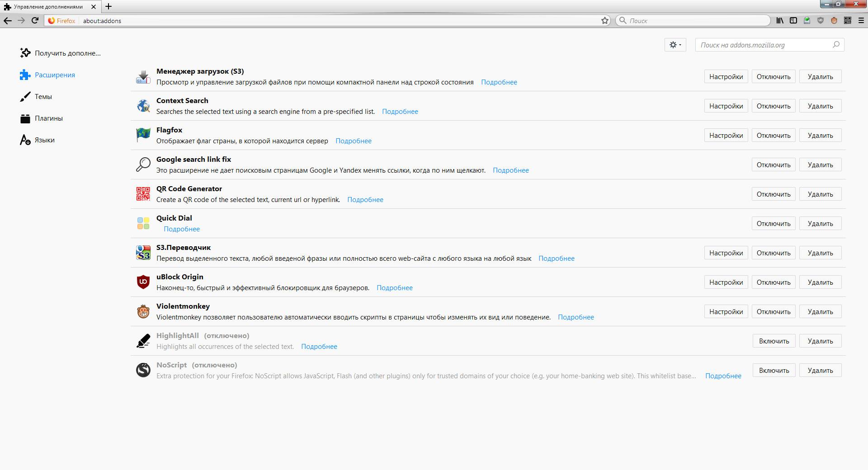Disable the Violentmonkey extension

[774, 311]
